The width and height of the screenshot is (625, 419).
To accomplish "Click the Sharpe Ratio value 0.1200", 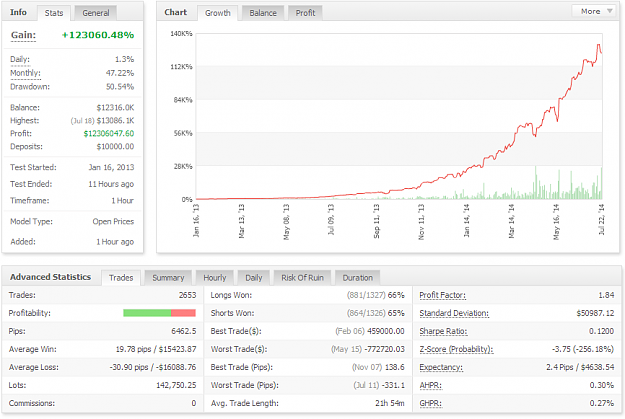I will click(602, 331).
